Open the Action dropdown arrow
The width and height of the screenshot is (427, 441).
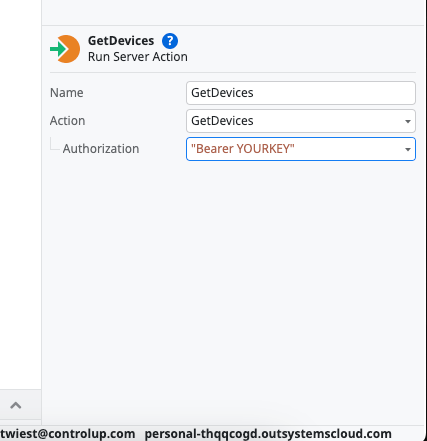408,121
